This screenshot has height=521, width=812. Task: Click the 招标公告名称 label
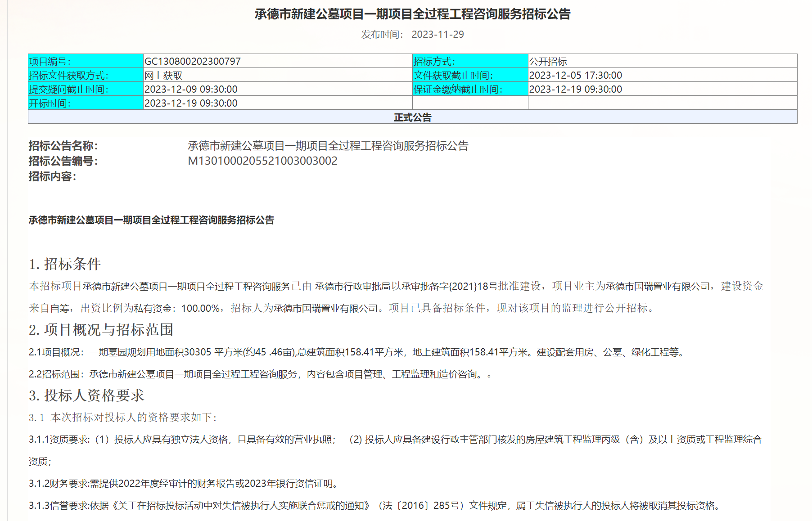(x=63, y=146)
